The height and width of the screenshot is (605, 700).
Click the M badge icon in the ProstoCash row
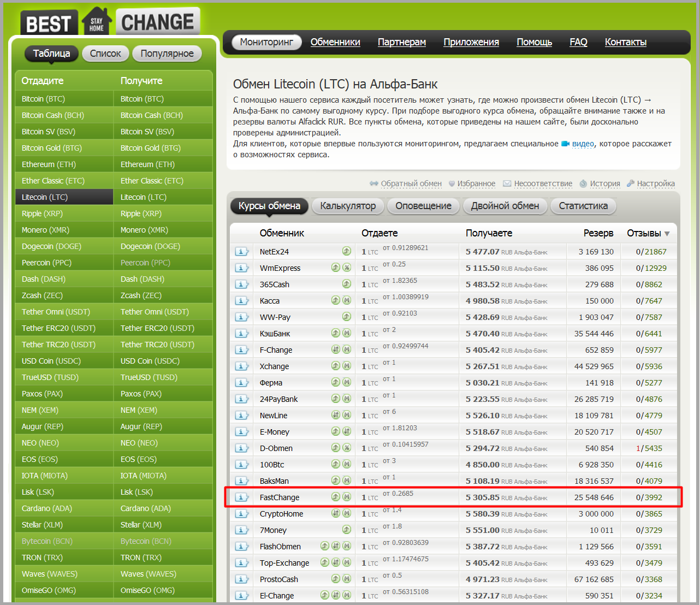click(346, 579)
